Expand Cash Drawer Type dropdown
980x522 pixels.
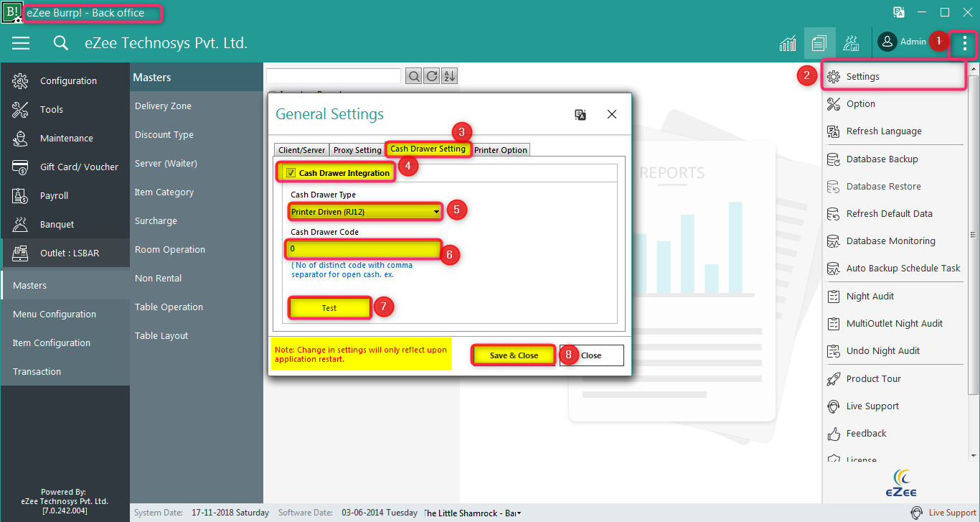435,212
